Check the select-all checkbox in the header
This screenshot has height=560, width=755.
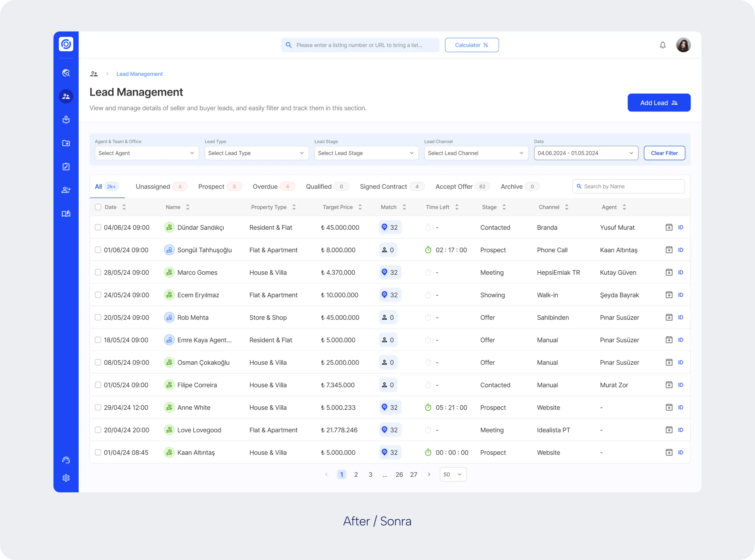[x=98, y=207]
